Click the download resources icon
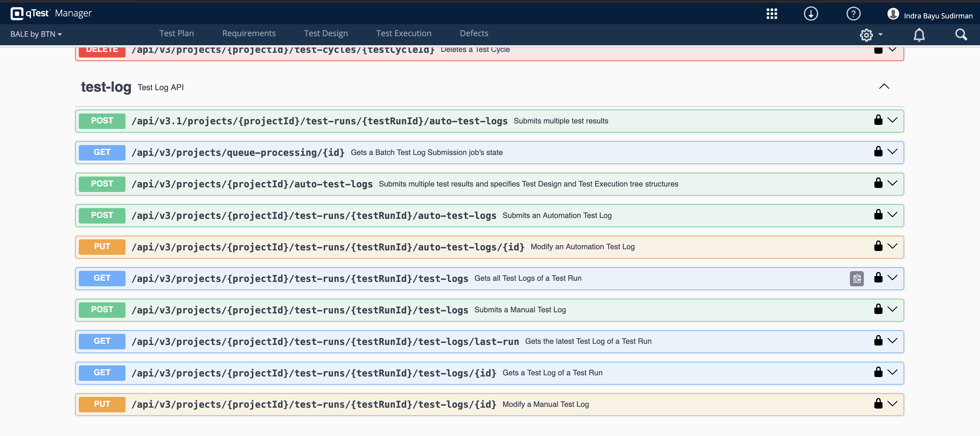Viewport: 980px width, 436px height. [811, 13]
